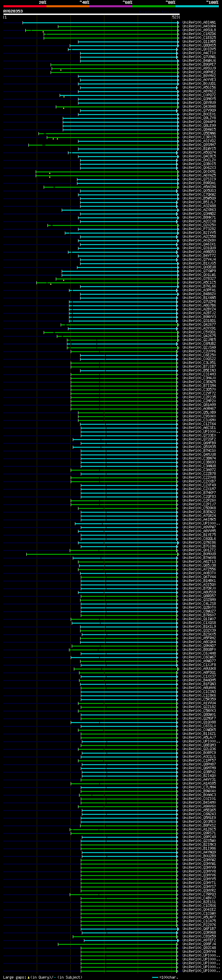Click the UniRef100_Q42675 hit label

[x=199, y=336]
